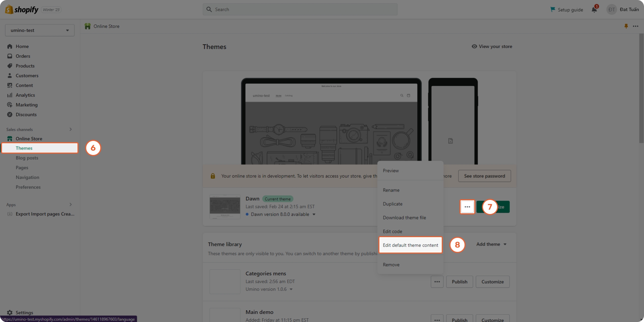Expand the Add theme dropdown
This screenshot has width=644, height=322.
491,244
